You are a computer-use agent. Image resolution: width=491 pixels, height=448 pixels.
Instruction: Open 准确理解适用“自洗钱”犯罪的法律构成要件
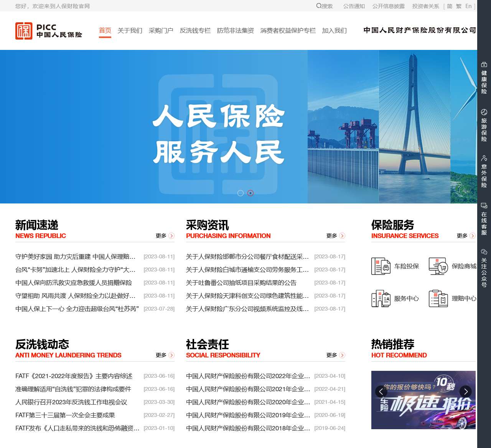(73, 389)
